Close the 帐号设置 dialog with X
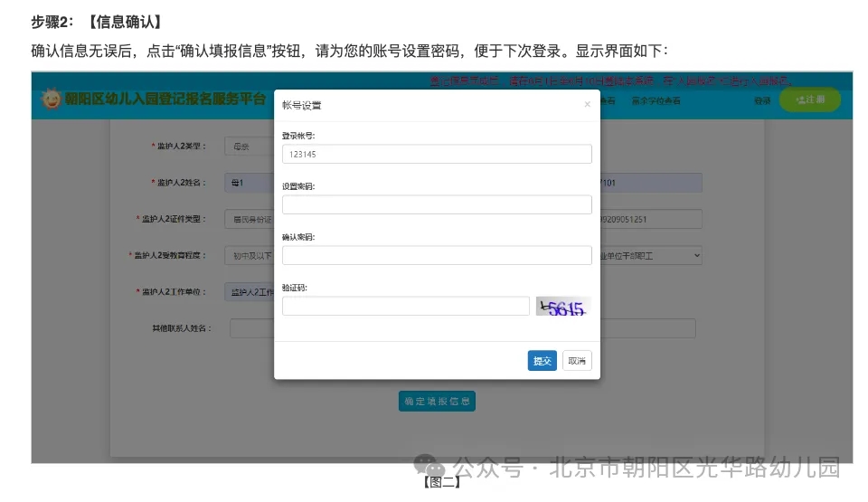The width and height of the screenshot is (868, 502). point(588,104)
